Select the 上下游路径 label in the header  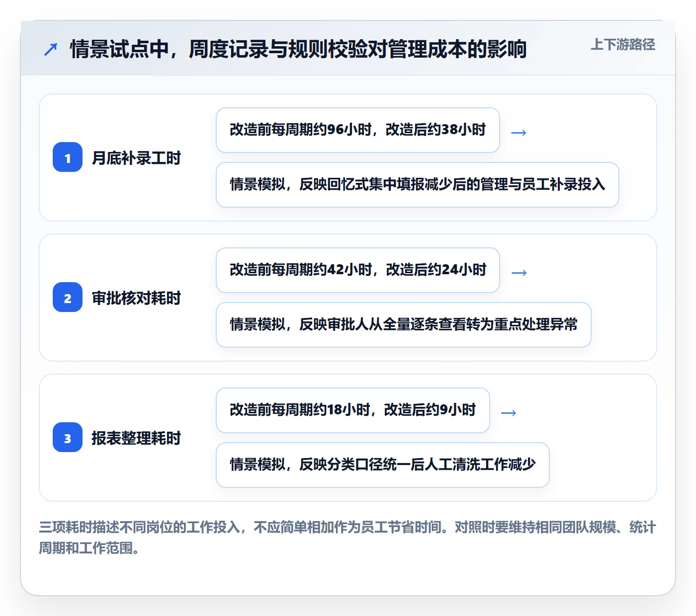pyautogui.click(x=623, y=45)
